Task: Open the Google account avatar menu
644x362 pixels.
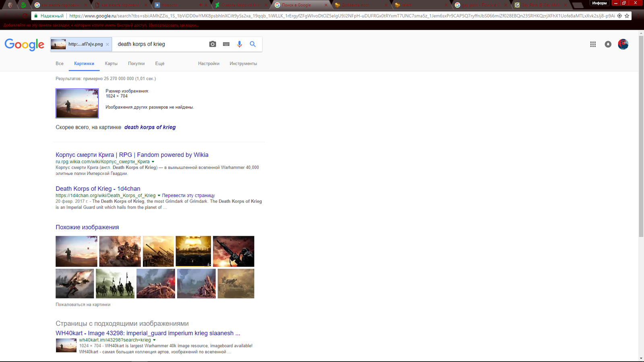Action: pos(623,44)
